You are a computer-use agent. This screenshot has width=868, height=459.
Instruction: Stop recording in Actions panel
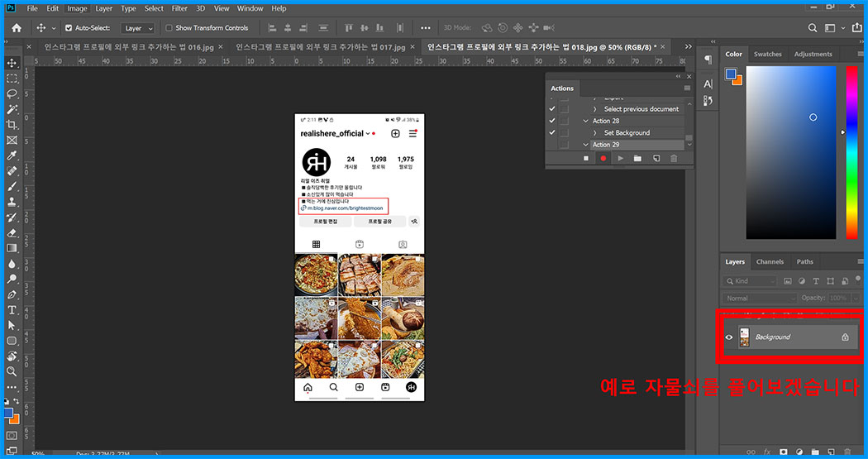(586, 158)
